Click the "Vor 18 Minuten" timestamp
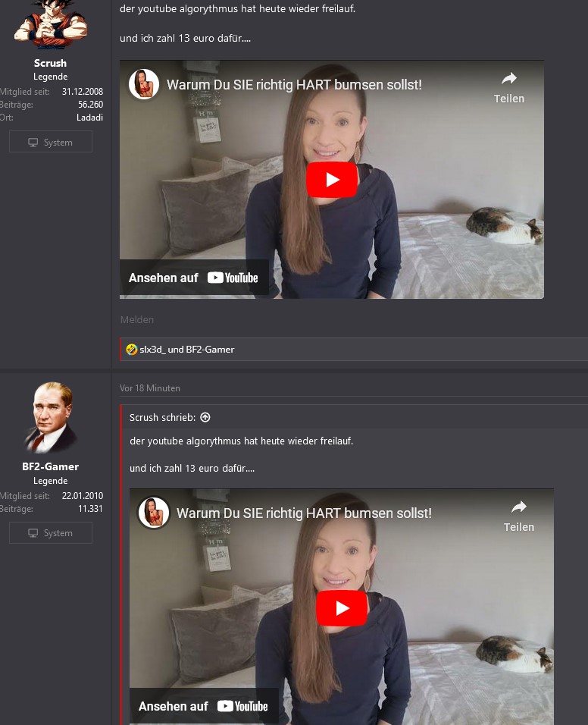Viewport: 588px width, 725px height. click(150, 388)
